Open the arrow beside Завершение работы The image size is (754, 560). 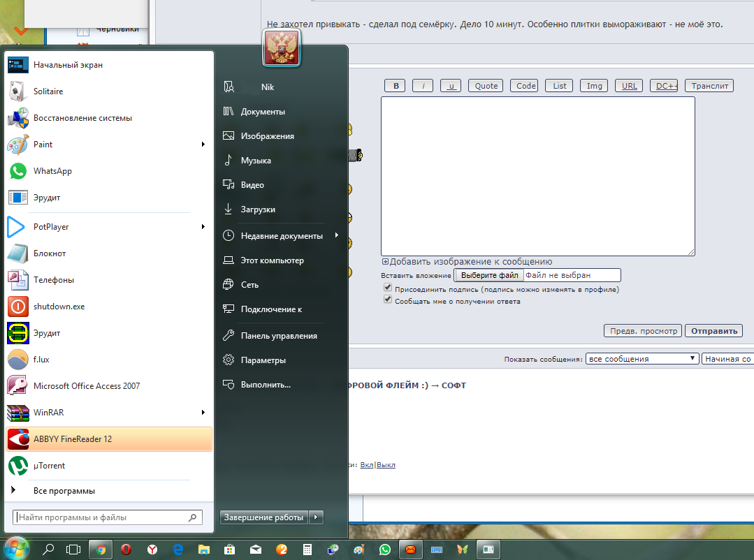pyautogui.click(x=316, y=517)
